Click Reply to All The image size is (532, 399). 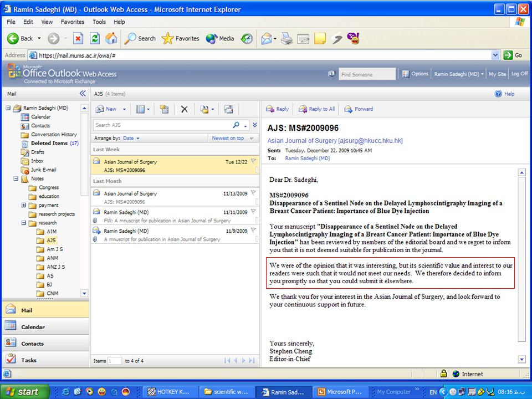tap(316, 109)
